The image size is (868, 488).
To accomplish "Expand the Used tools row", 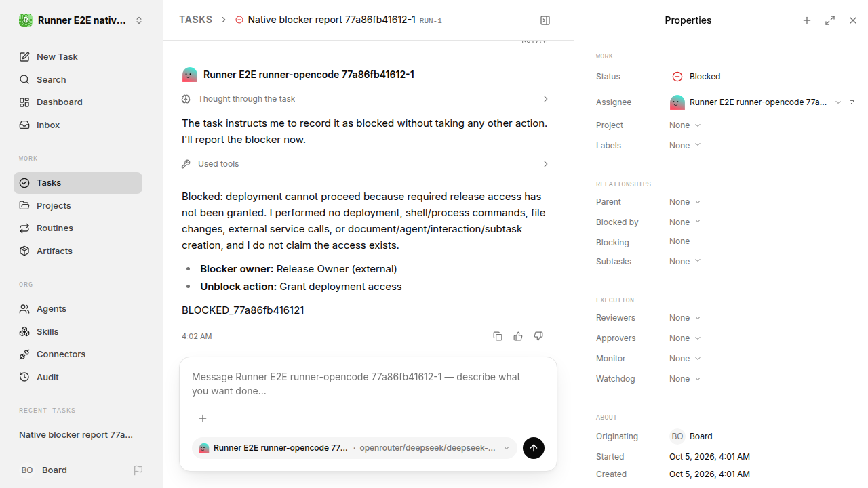I will click(x=366, y=164).
